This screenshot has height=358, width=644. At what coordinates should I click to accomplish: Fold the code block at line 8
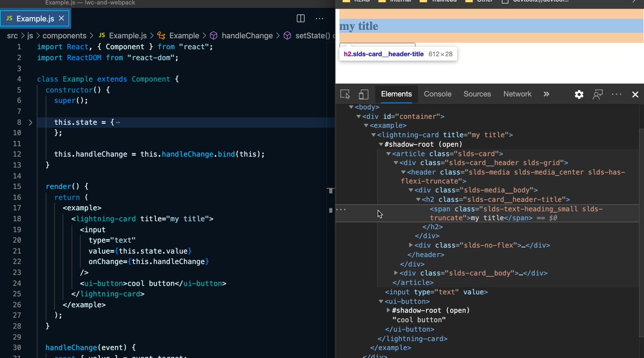click(31, 122)
